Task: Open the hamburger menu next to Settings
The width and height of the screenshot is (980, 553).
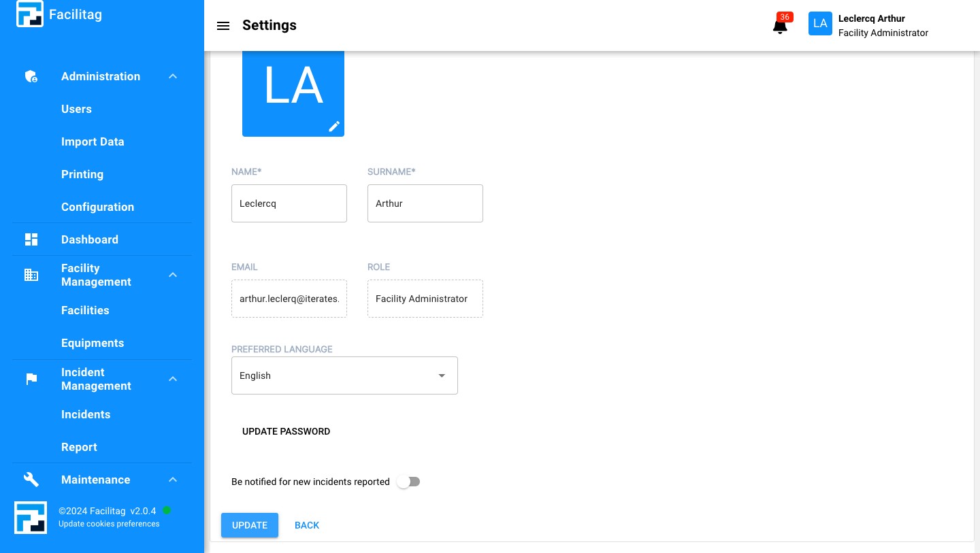Action: click(223, 26)
